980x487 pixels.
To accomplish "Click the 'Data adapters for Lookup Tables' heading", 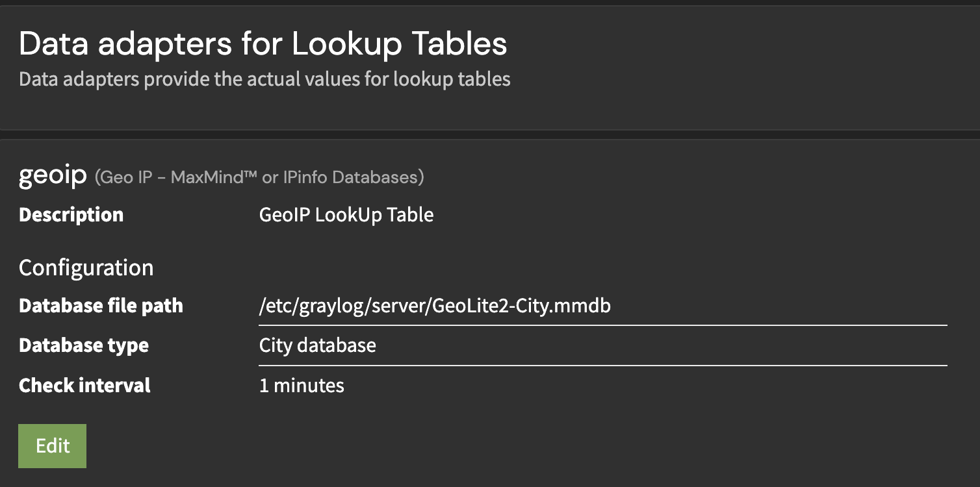I will coord(263,44).
